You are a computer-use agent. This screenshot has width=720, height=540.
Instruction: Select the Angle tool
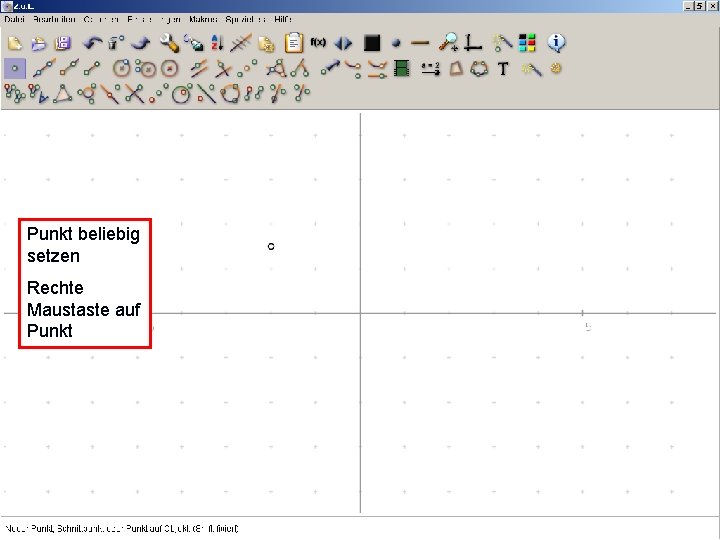[276, 68]
